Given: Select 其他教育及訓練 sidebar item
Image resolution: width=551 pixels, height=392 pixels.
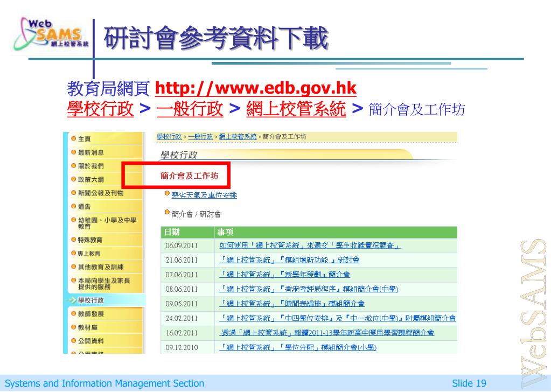Looking at the screenshot, I should [x=101, y=267].
